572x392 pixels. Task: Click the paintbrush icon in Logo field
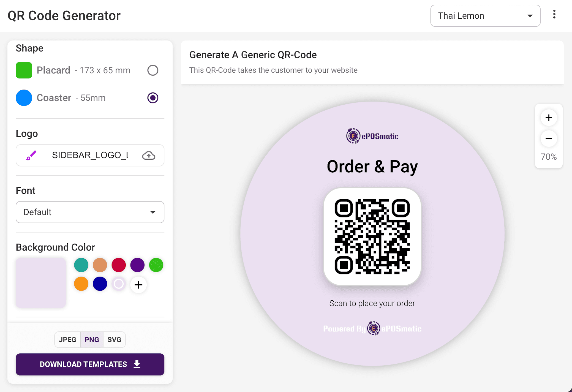tap(31, 156)
